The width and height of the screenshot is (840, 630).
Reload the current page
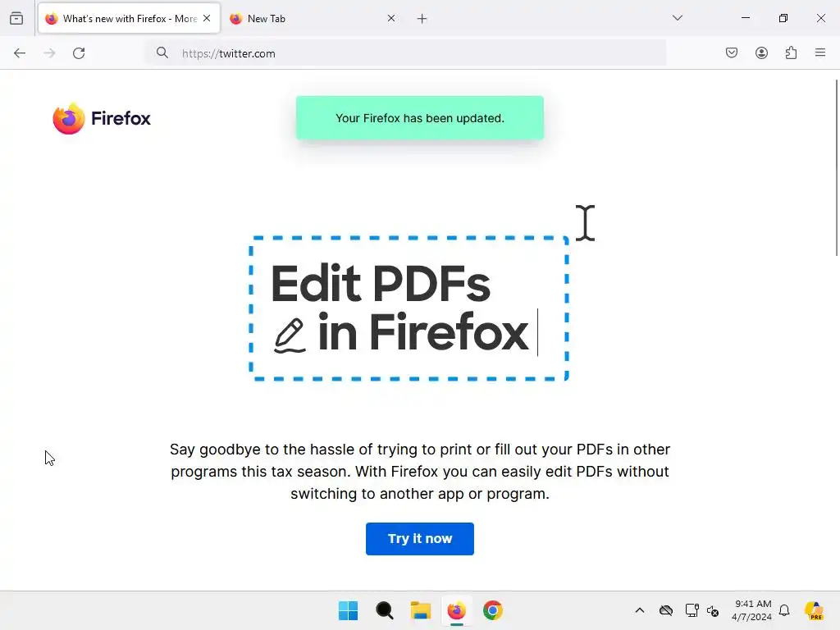(x=79, y=53)
